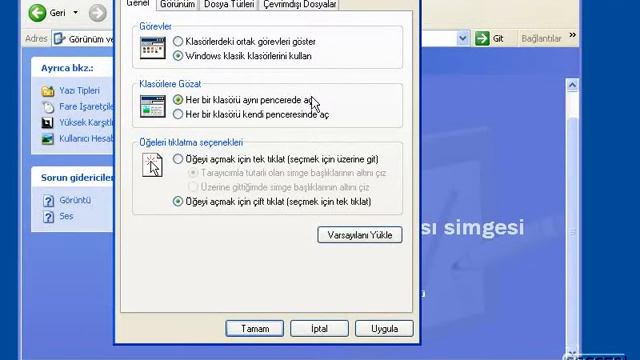The image size is (640, 360).
Task: Select Üzerine gittiğimde simge başlıklarının altını çiz
Action: click(x=279, y=187)
